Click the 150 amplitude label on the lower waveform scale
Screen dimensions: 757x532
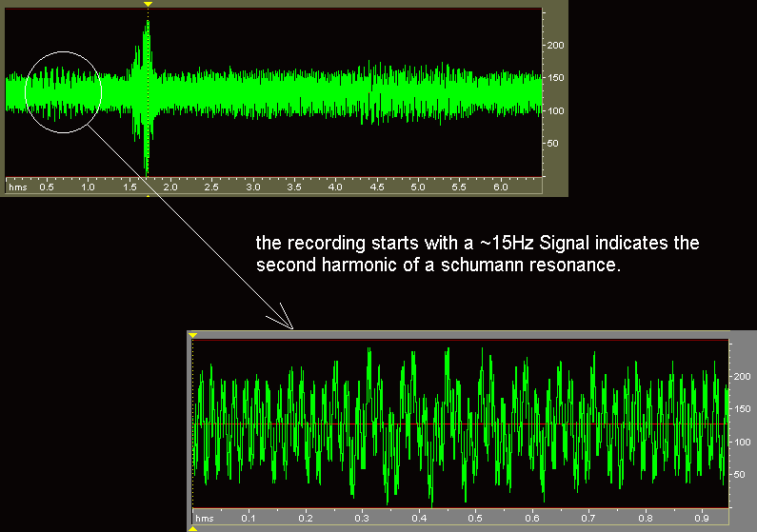pyautogui.click(x=741, y=409)
